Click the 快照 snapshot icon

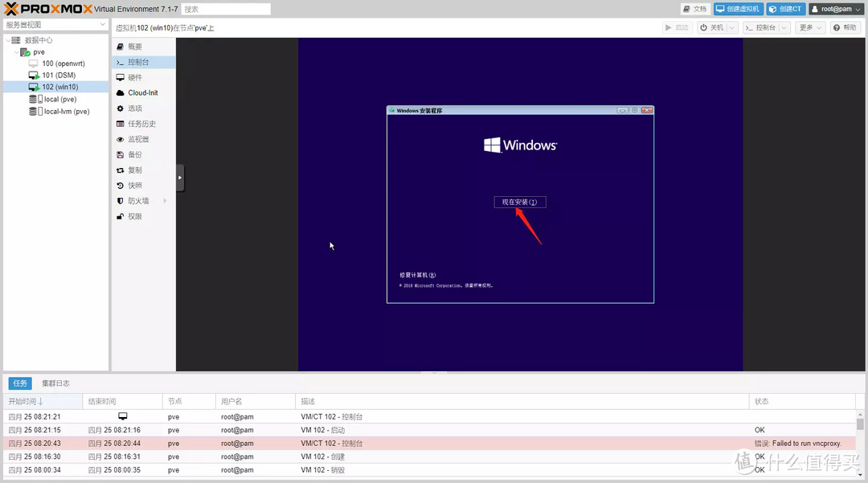point(120,186)
